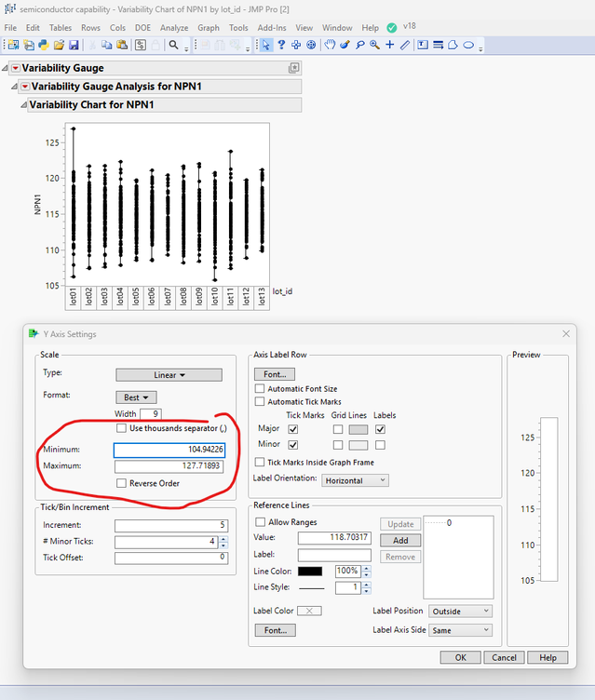This screenshot has width=595, height=700.
Task: Click the Data Filter toolbar icon
Action: pyautogui.click(x=141, y=45)
